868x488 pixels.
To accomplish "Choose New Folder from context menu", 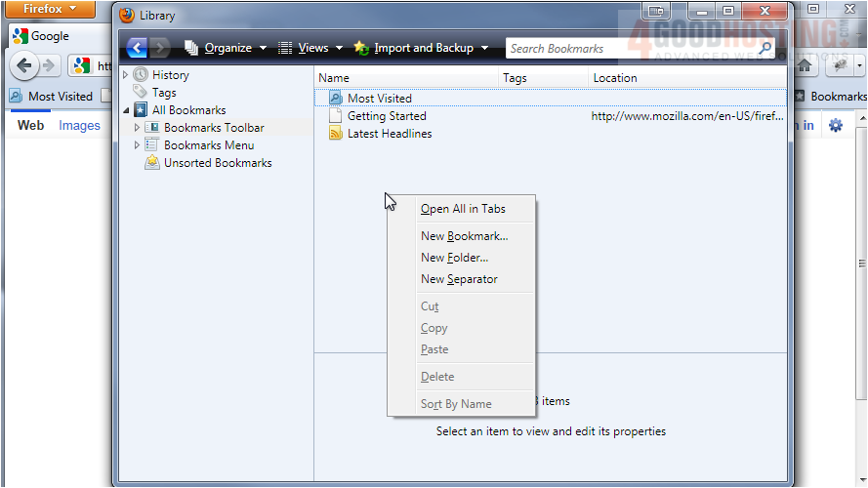I will coord(454,258).
